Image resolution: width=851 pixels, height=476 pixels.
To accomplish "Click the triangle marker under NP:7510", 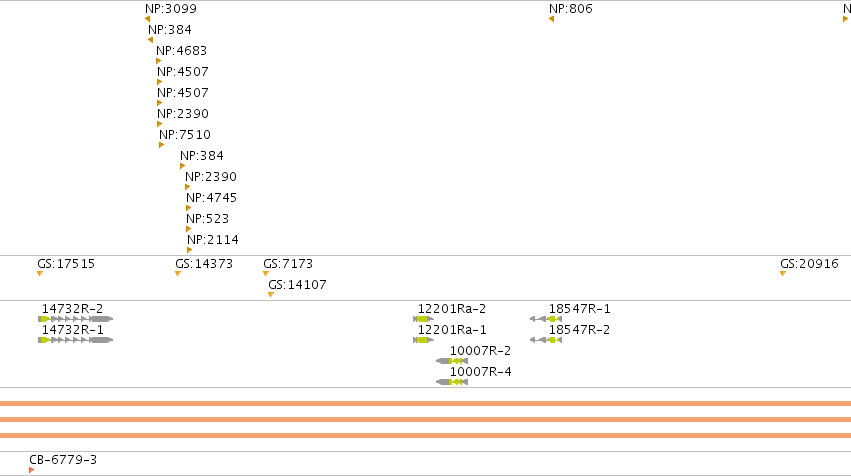I will (x=161, y=145).
